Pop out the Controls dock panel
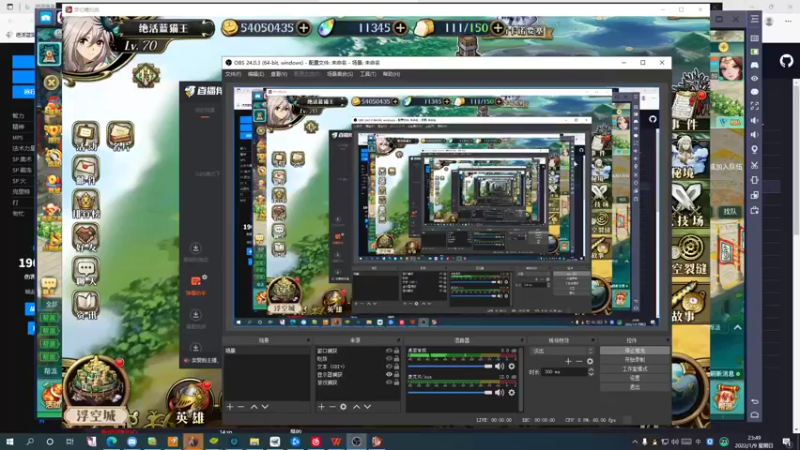Screen dimensions: 800x450 coord(667,340)
